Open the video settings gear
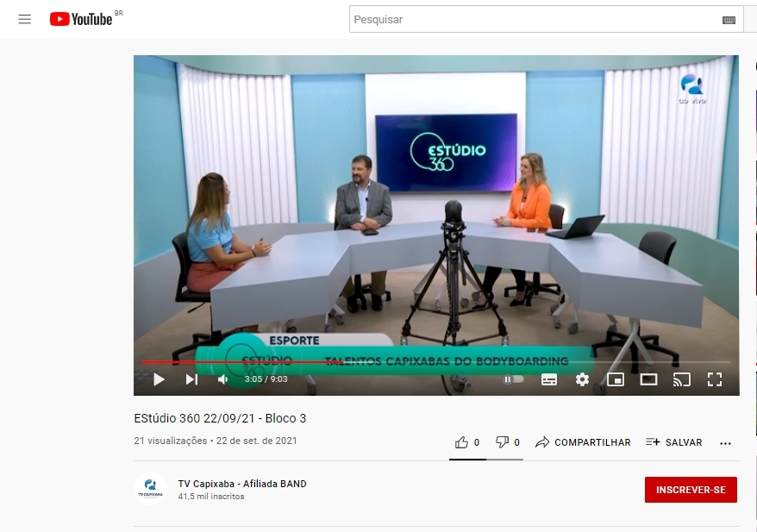 click(x=582, y=379)
